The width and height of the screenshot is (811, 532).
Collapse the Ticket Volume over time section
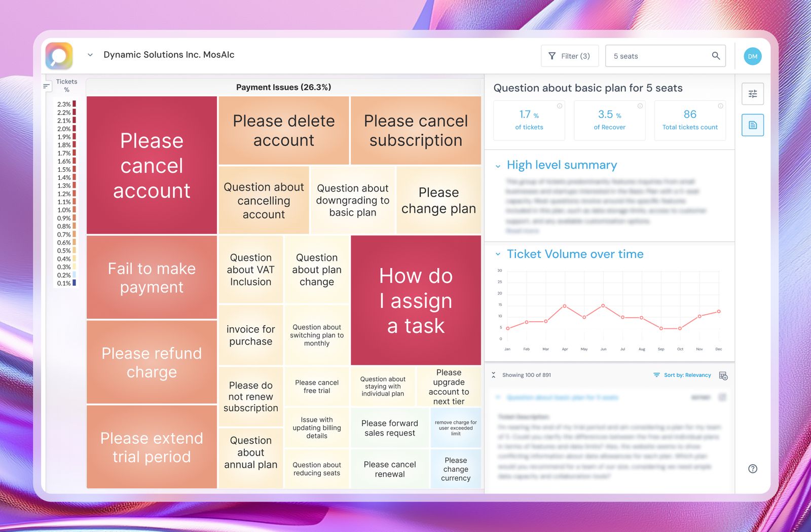pos(498,254)
